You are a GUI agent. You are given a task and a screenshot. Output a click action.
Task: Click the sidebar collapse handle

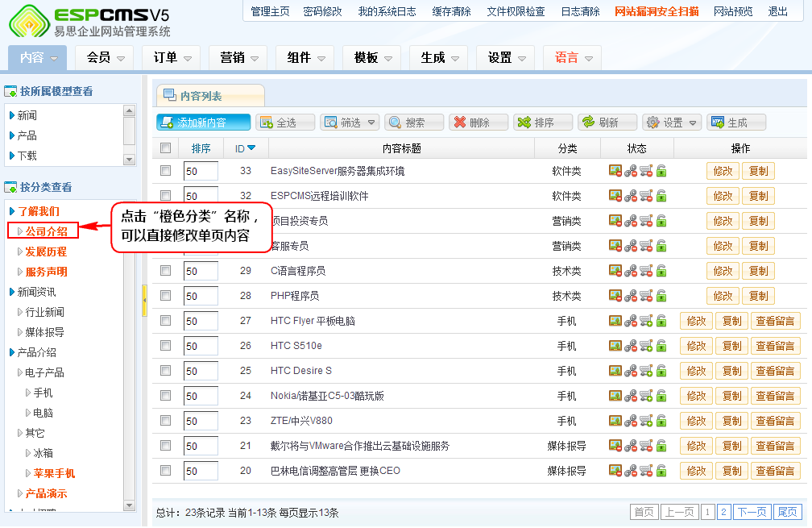(x=144, y=300)
